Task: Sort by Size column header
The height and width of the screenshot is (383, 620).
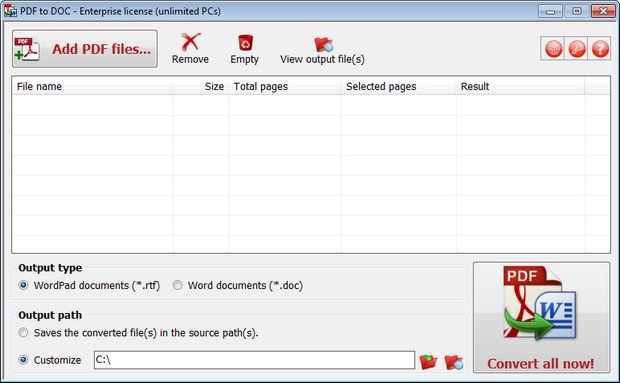Action: click(201, 86)
